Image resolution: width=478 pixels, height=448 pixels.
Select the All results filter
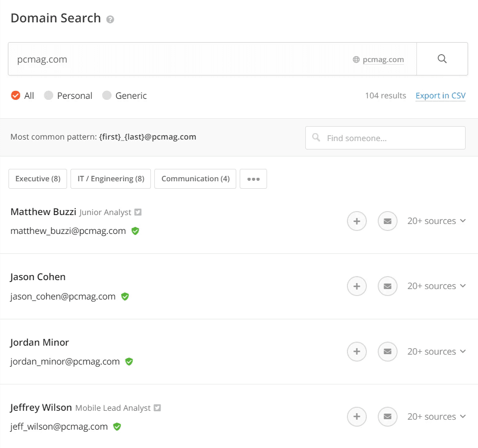[15, 95]
